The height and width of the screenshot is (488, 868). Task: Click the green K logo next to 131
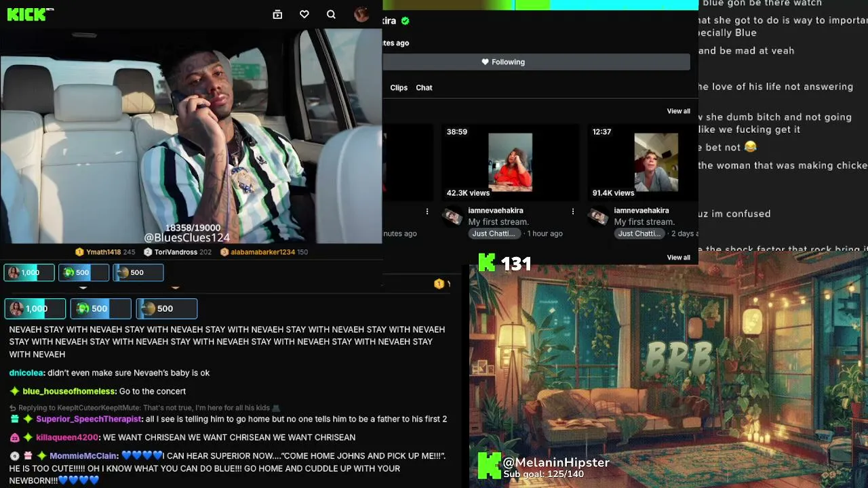pyautogui.click(x=487, y=263)
